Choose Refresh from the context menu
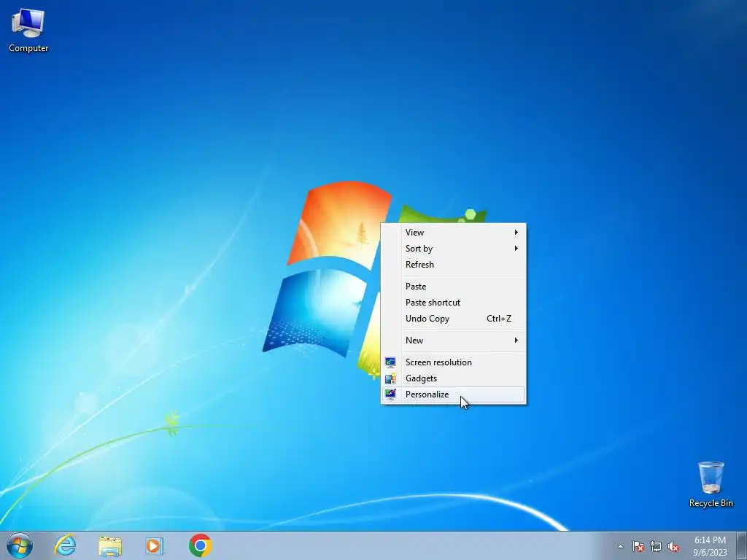Screen dimensions: 747x560 tap(454, 264)
